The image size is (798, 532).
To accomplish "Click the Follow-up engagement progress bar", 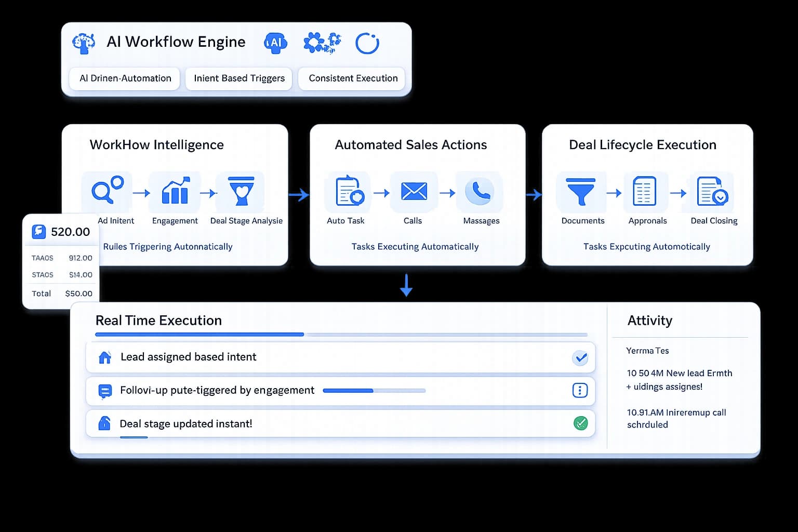I will [x=374, y=391].
